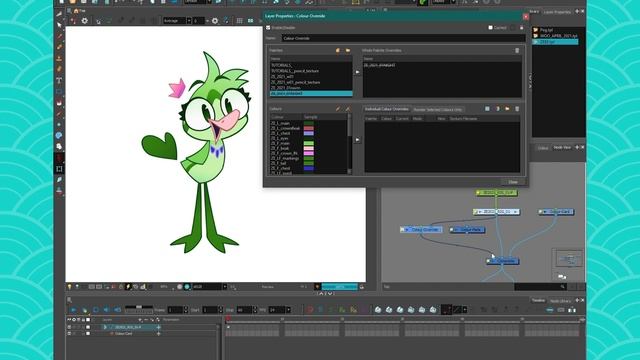Select the highlighted palette row in Palettes list
Screen dimensions: 640x360
tap(311, 93)
